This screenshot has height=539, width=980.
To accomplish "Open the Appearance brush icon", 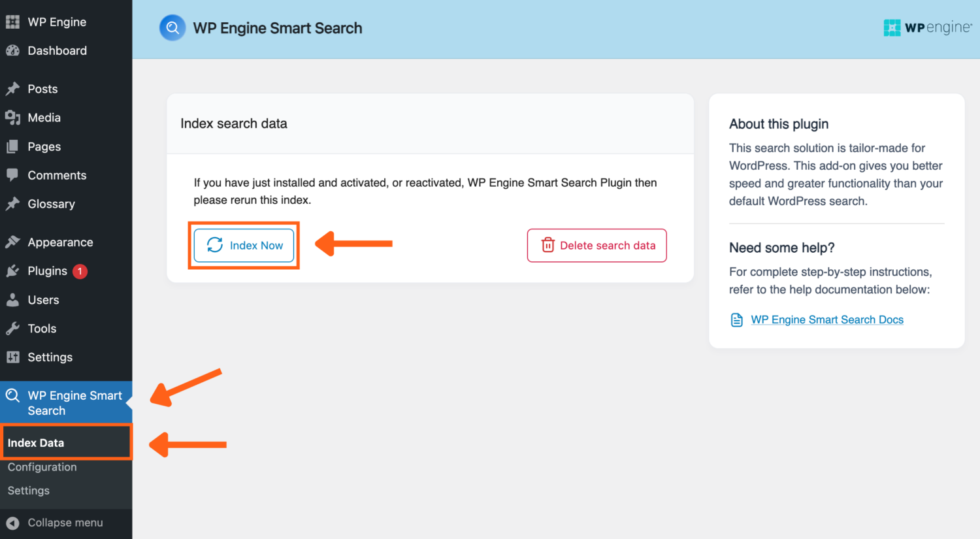I will tap(12, 242).
